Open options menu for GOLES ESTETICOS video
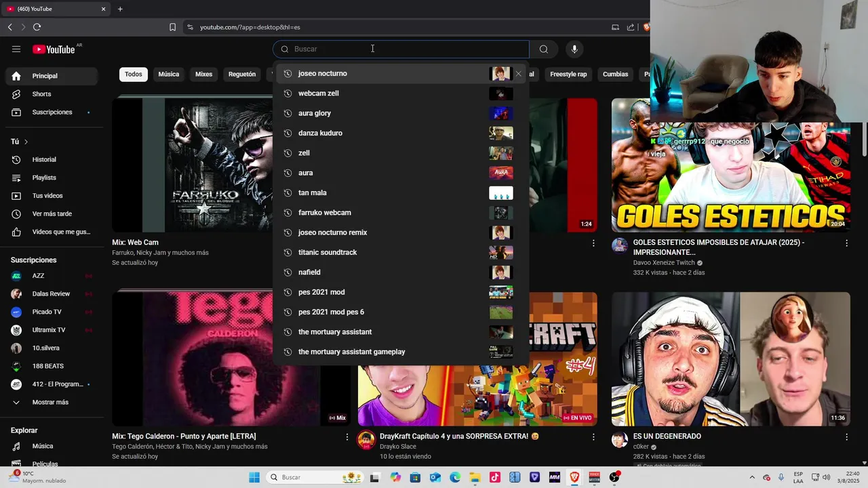 click(x=846, y=243)
